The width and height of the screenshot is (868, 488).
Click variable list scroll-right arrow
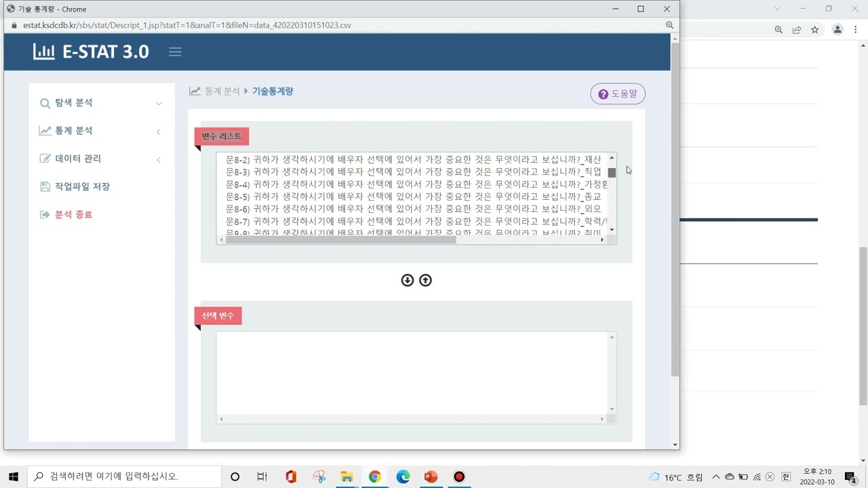pyautogui.click(x=602, y=240)
